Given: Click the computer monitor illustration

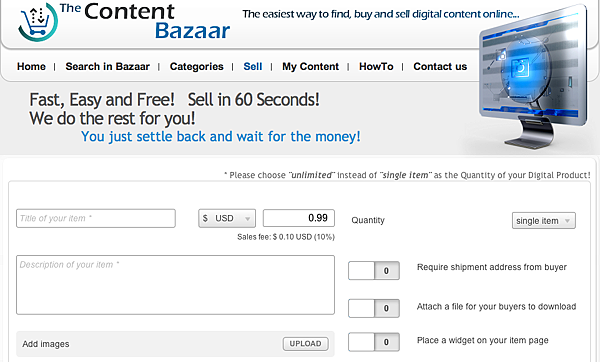Looking at the screenshot, I should pos(533,77).
